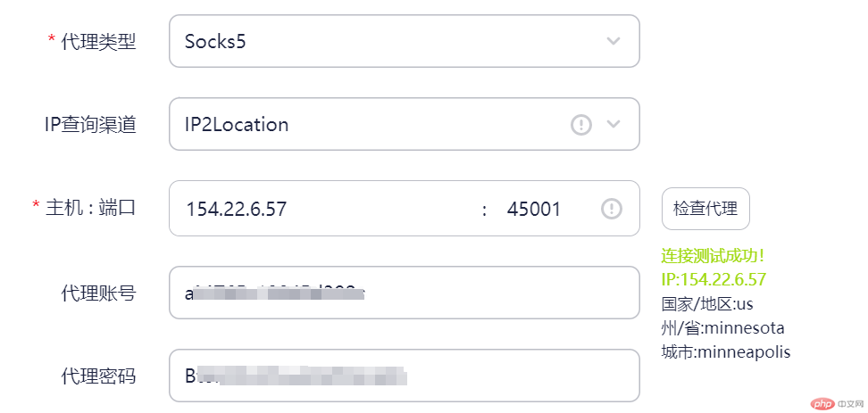Click the 城市:minneapolis result line
868x413 pixels.
click(726, 351)
